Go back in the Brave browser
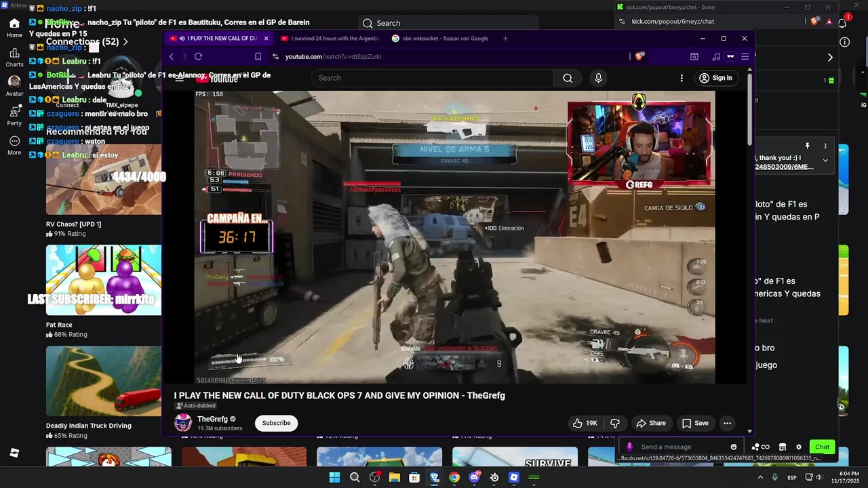The height and width of the screenshot is (488, 868). pyautogui.click(x=172, y=57)
